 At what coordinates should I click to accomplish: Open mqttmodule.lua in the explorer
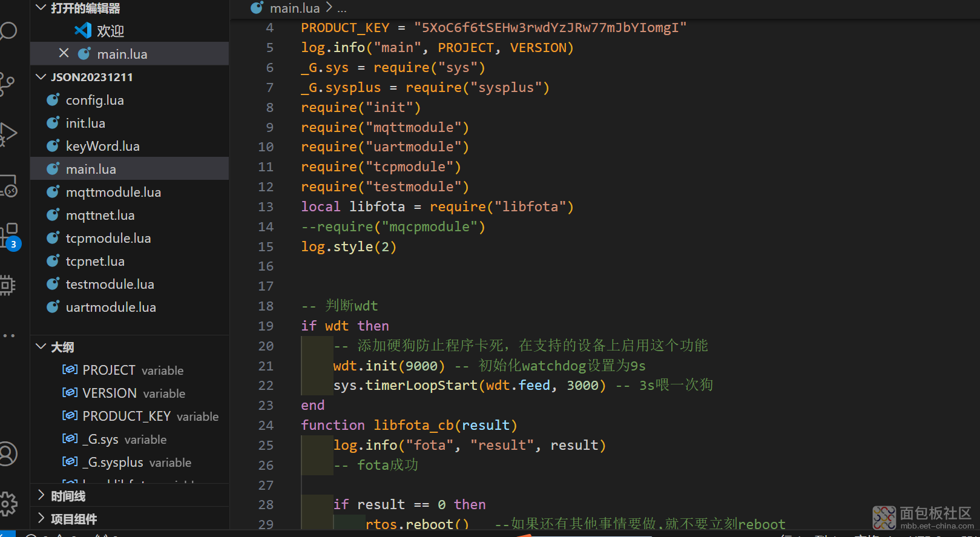130,192
